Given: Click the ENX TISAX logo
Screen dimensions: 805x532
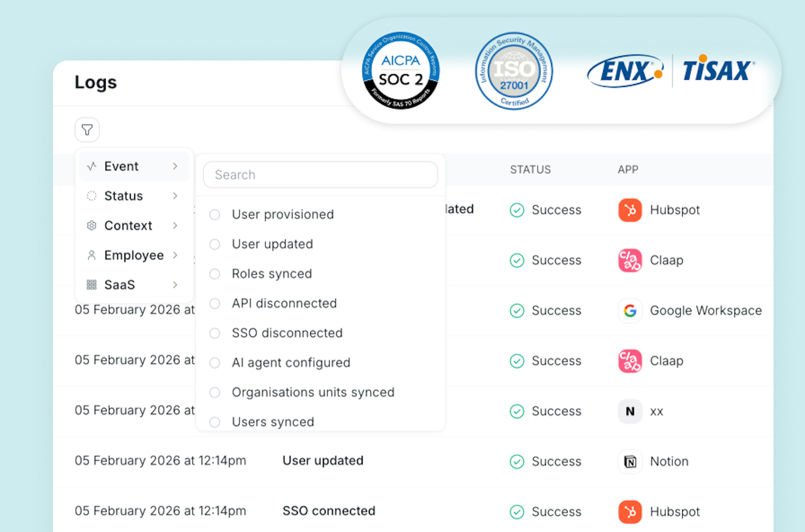Looking at the screenshot, I should point(671,70).
